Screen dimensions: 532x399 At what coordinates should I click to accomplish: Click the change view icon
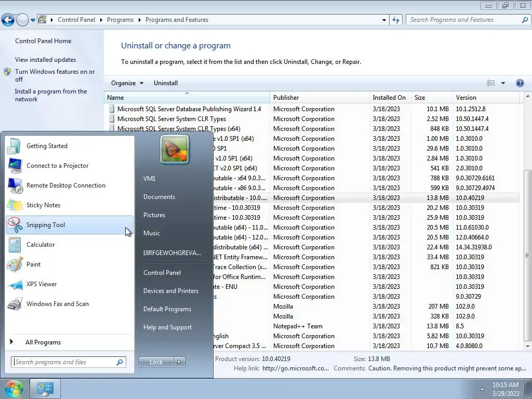pos(490,83)
